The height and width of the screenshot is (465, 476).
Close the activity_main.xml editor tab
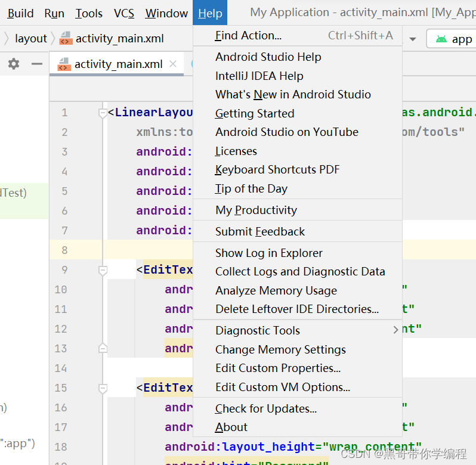click(x=173, y=64)
